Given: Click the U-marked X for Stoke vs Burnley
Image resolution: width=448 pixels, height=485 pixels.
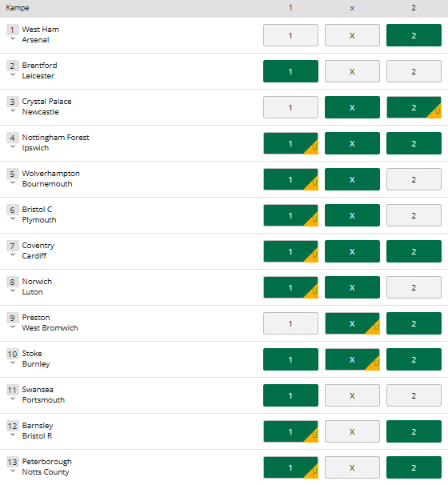Looking at the screenshot, I should coord(352,359).
